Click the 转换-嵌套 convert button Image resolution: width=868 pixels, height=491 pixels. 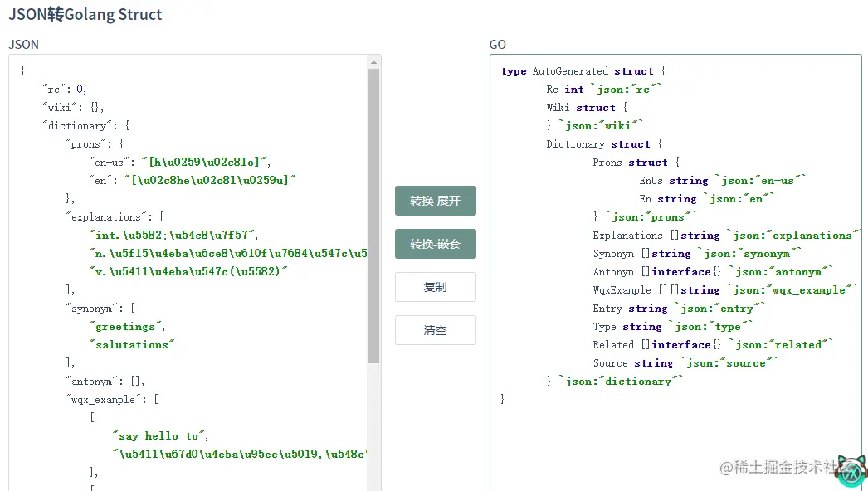click(x=435, y=244)
